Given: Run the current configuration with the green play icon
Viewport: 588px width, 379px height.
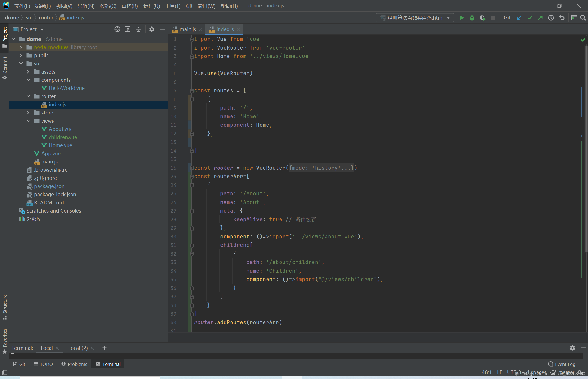Looking at the screenshot, I should tap(461, 18).
